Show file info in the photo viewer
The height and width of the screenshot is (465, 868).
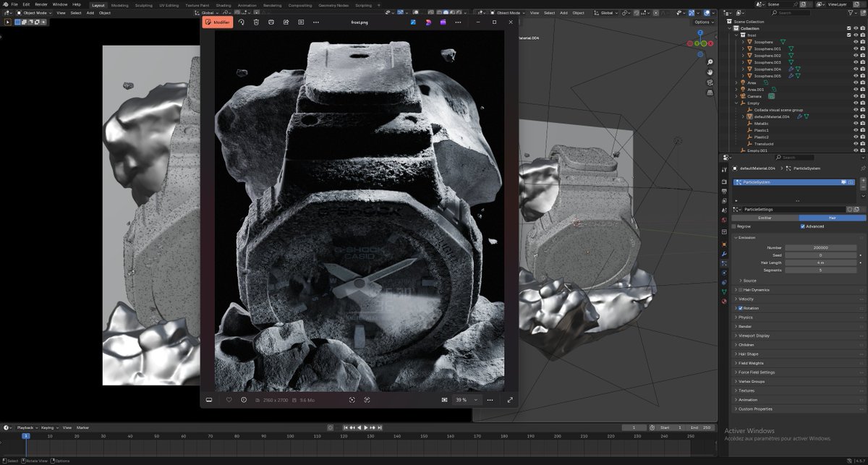tap(244, 399)
